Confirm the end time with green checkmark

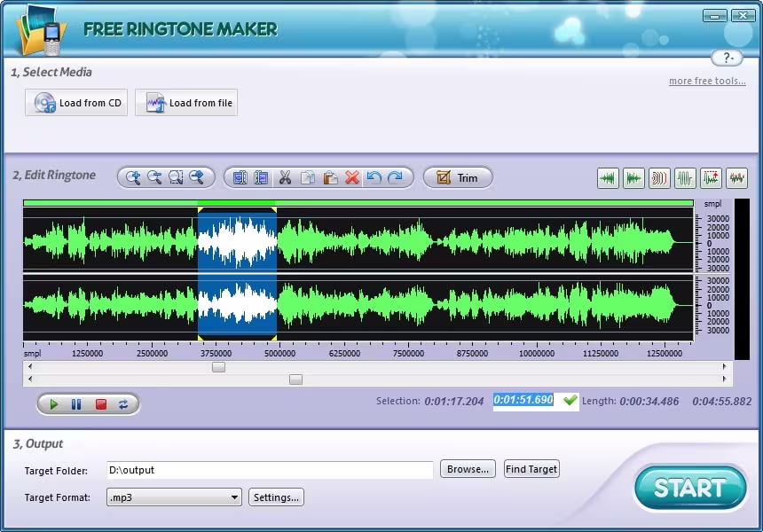tap(570, 400)
